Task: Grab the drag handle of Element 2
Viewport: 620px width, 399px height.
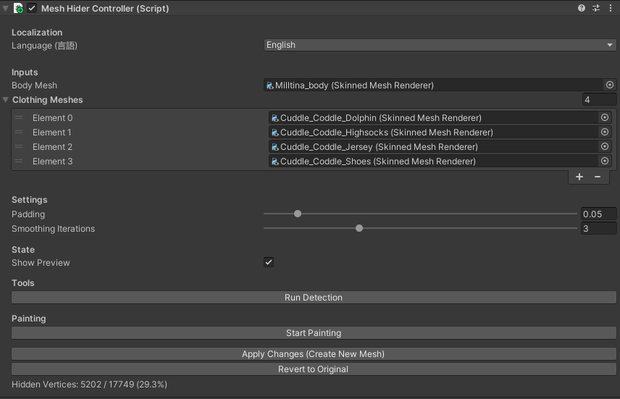Action: [19, 147]
